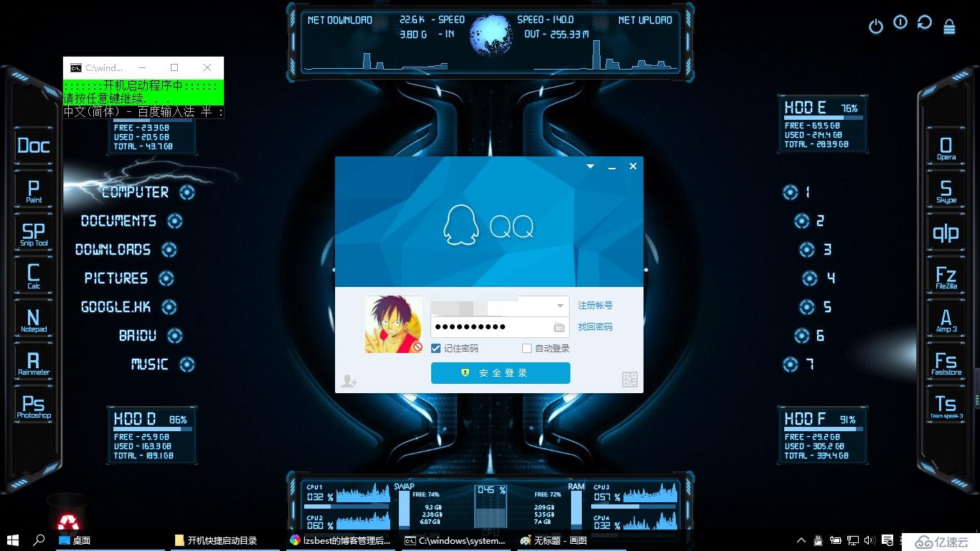Viewport: 980px width, 551px height.
Task: Click the QQ avatar picture
Action: point(394,324)
